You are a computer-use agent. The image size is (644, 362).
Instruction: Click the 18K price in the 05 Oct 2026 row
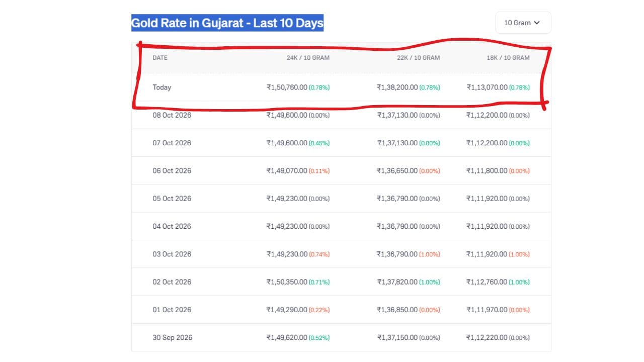coord(487,199)
